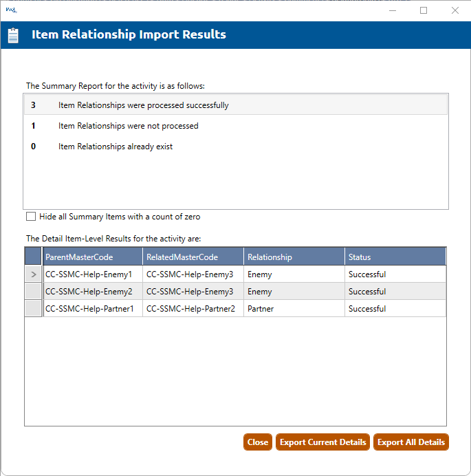Export Current Details button
471x476 pixels.
coord(322,442)
